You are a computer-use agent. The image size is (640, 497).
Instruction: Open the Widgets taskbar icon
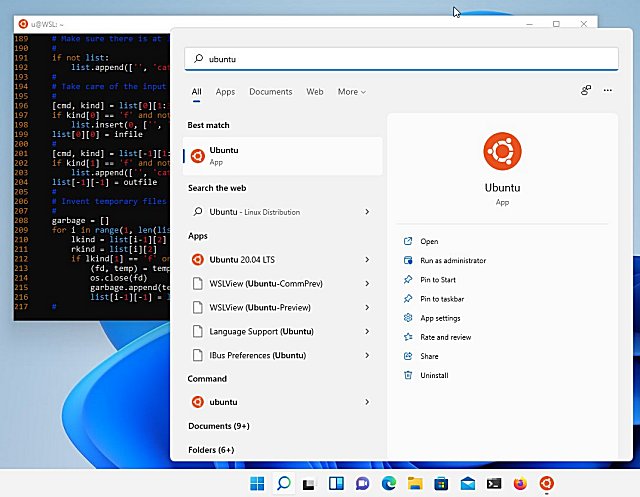[336, 484]
